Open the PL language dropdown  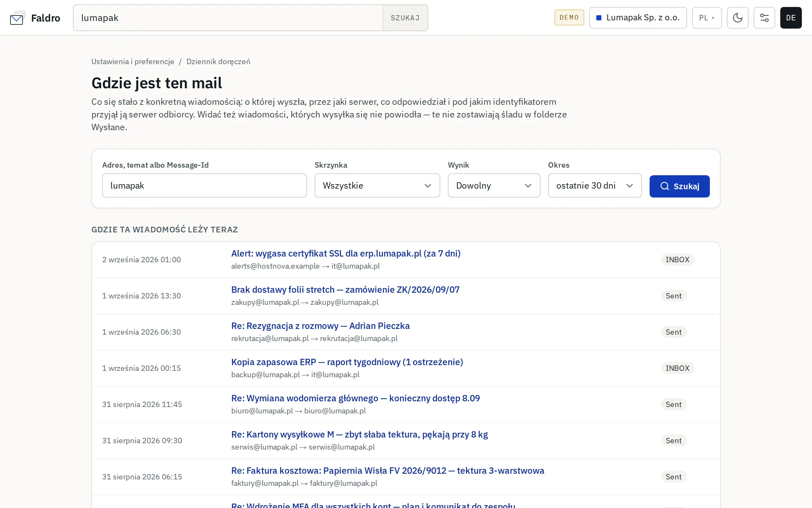[x=707, y=18]
